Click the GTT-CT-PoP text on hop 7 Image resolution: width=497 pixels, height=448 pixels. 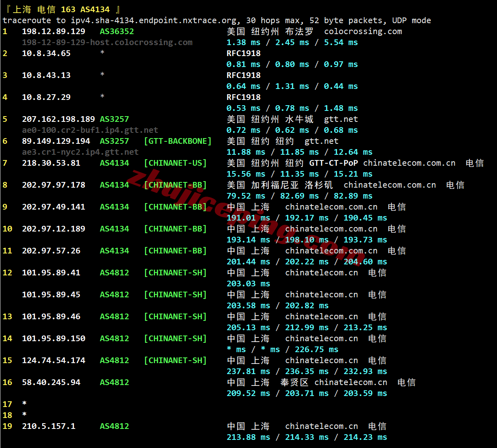coord(333,163)
